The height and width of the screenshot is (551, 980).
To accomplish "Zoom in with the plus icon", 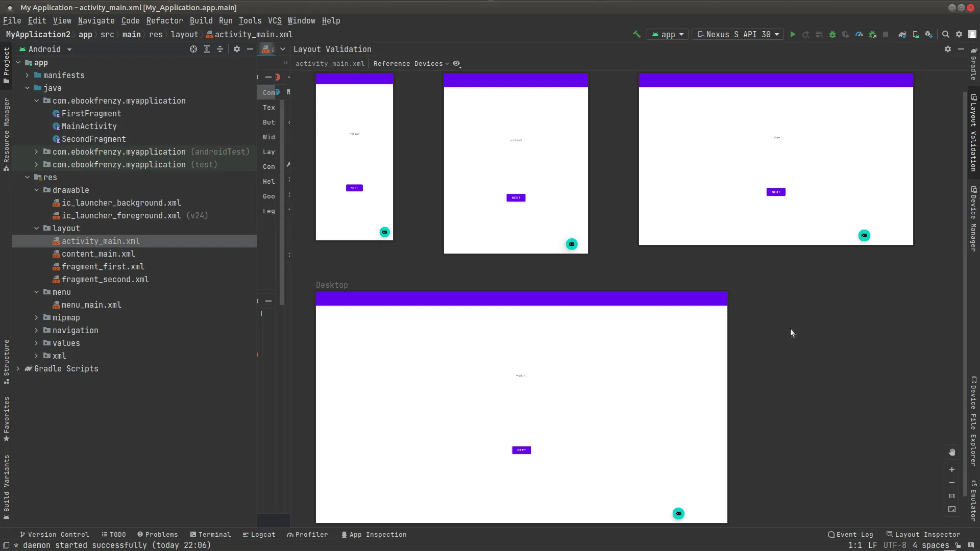I will coord(952,469).
